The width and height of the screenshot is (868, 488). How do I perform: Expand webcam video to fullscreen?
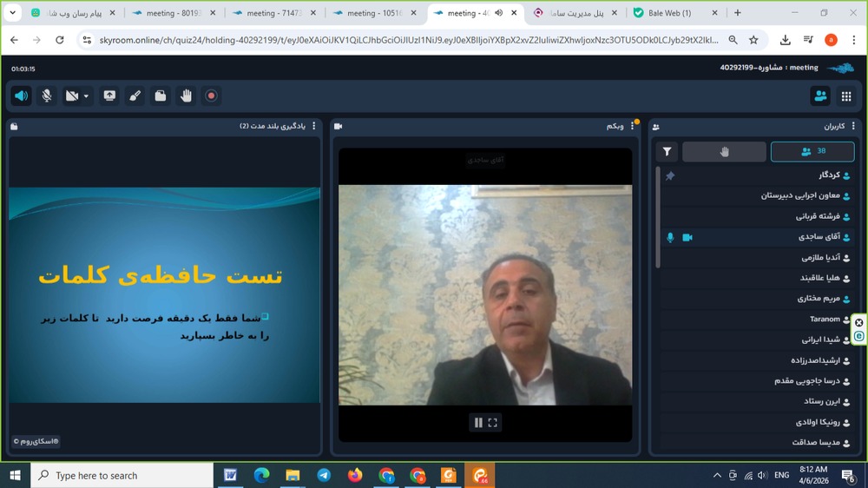pyautogui.click(x=493, y=423)
